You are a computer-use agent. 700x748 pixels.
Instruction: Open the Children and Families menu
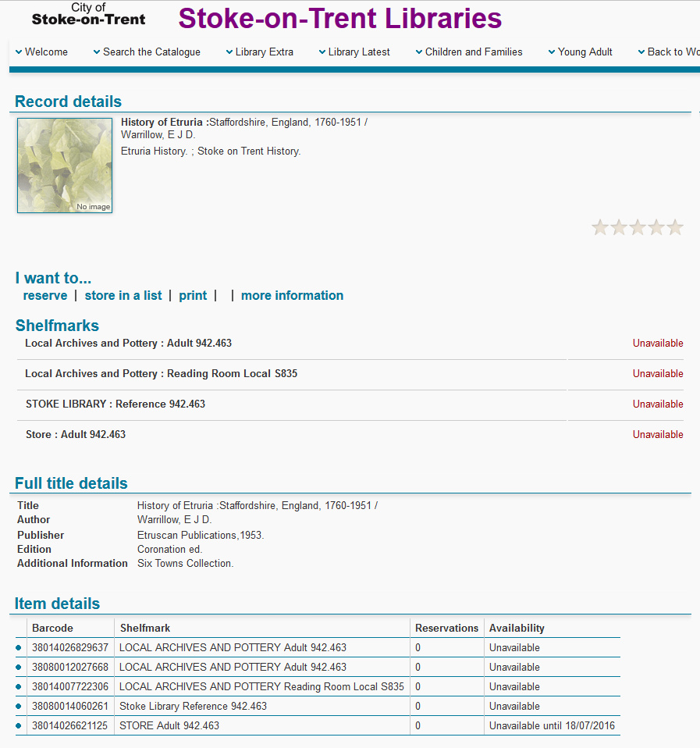click(469, 52)
